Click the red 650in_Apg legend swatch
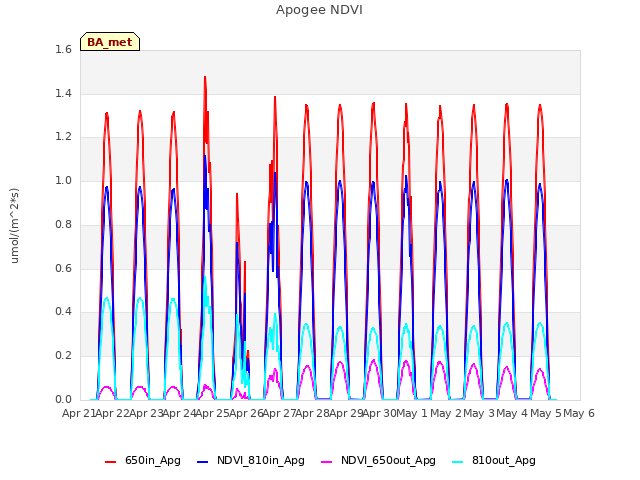The height and width of the screenshot is (480, 640). (111, 462)
